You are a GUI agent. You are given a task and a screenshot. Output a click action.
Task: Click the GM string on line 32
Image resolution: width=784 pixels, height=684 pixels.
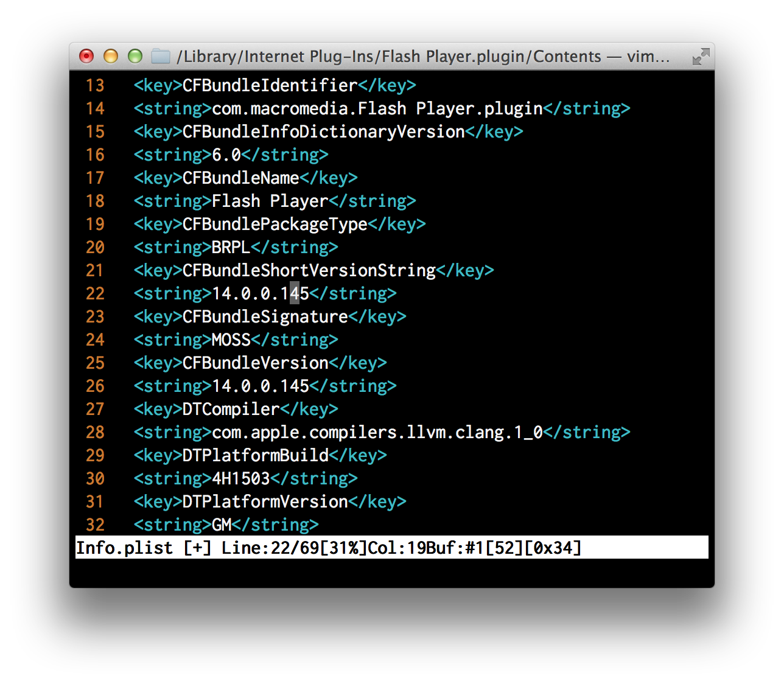point(222,525)
